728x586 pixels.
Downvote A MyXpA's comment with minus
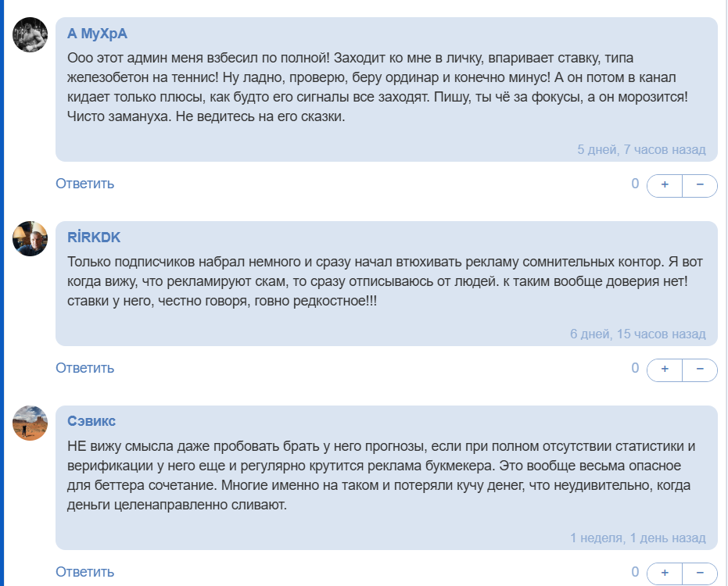pyautogui.click(x=700, y=185)
